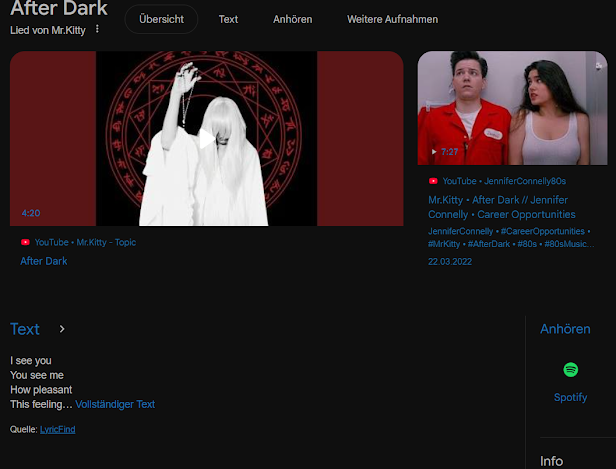616x469 pixels.
Task: Click the hashtag description with #CareerOpportunities
Action: (x=511, y=238)
